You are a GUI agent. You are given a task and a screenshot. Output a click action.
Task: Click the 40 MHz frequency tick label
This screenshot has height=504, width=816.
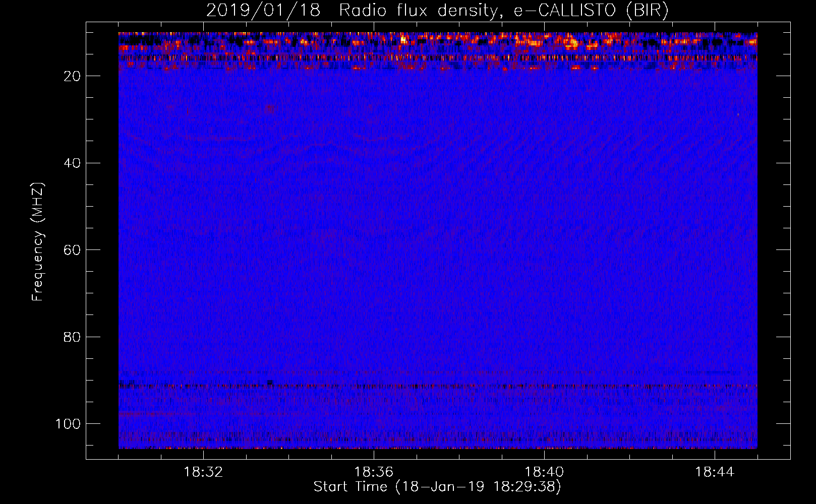click(72, 163)
